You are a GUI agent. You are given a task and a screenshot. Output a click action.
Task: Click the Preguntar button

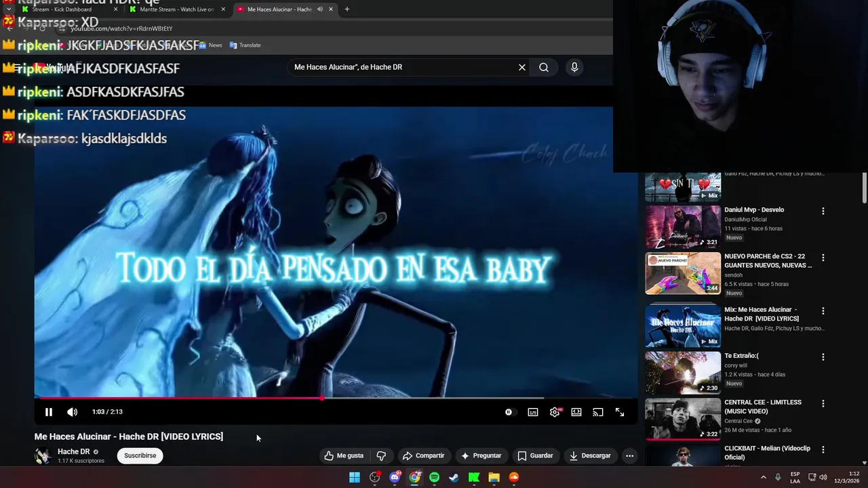coord(481,455)
